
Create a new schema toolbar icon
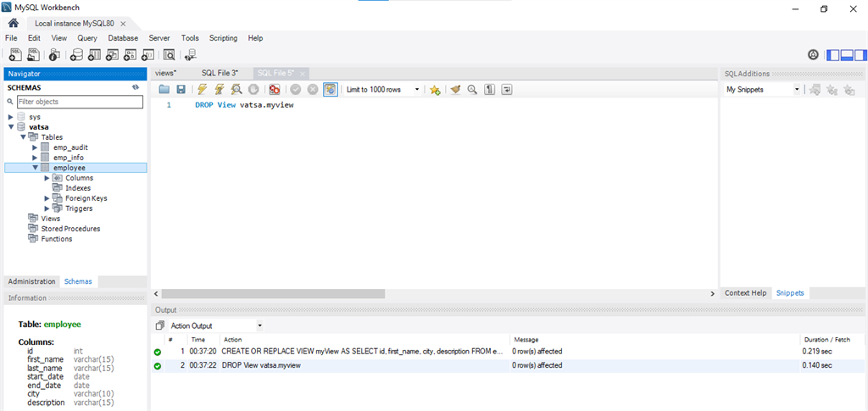(x=76, y=54)
